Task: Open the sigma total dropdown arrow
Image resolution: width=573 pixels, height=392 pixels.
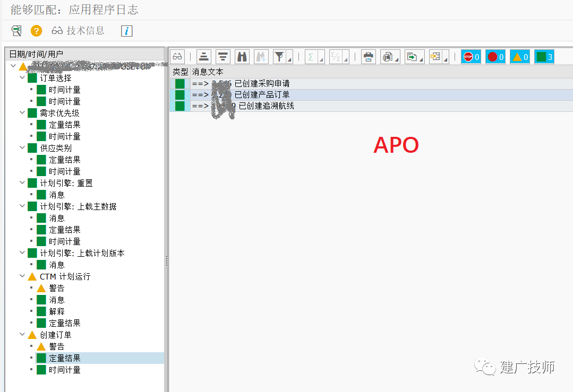Action: [x=321, y=57]
